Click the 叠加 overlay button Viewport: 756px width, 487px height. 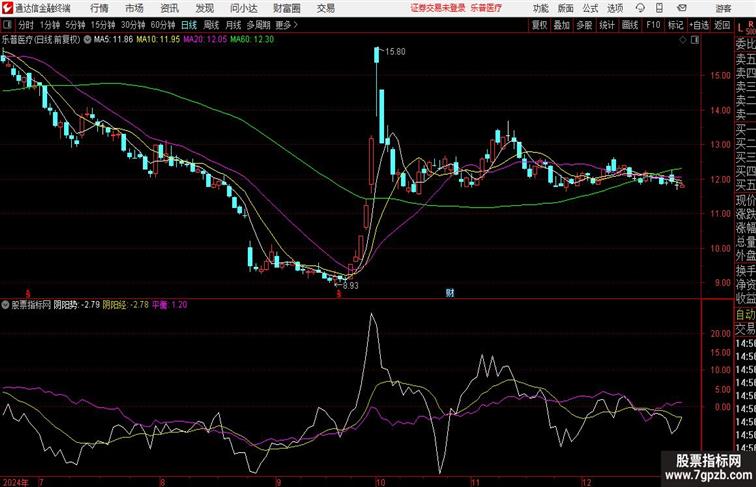click(x=562, y=25)
